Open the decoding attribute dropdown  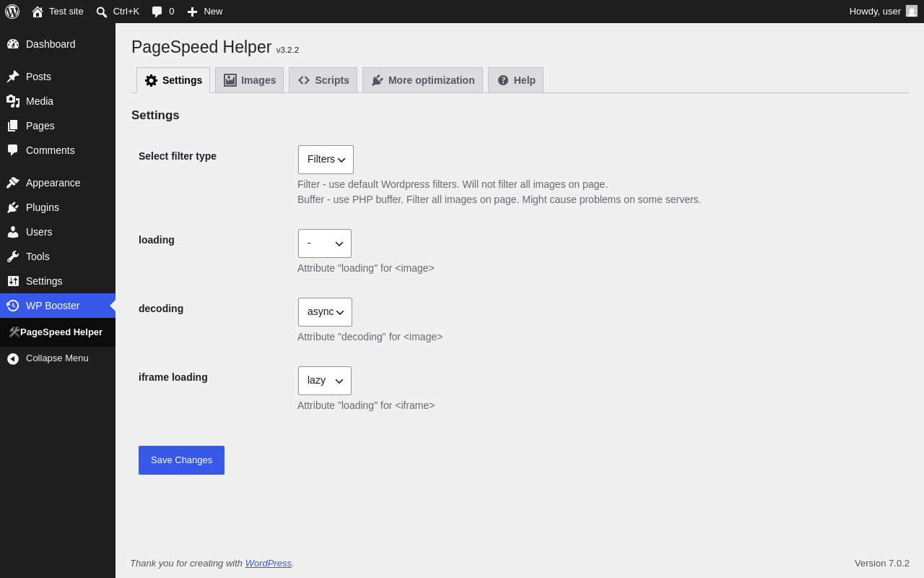click(x=325, y=312)
